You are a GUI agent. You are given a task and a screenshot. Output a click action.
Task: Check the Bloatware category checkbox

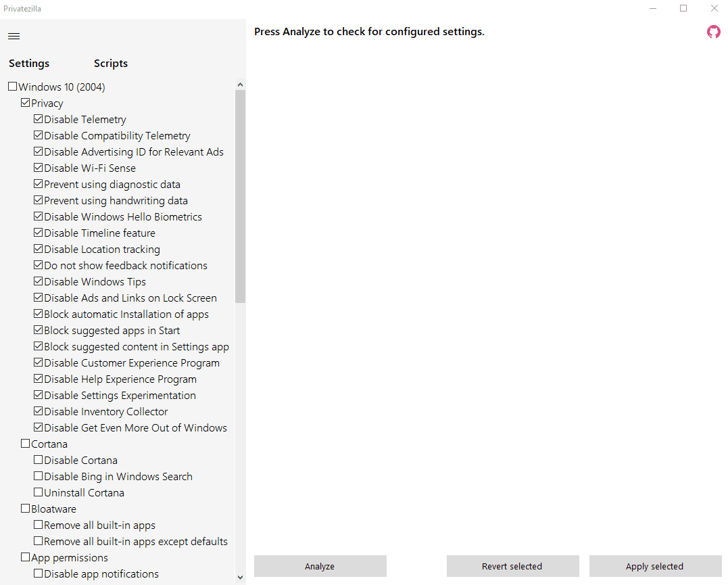25,509
